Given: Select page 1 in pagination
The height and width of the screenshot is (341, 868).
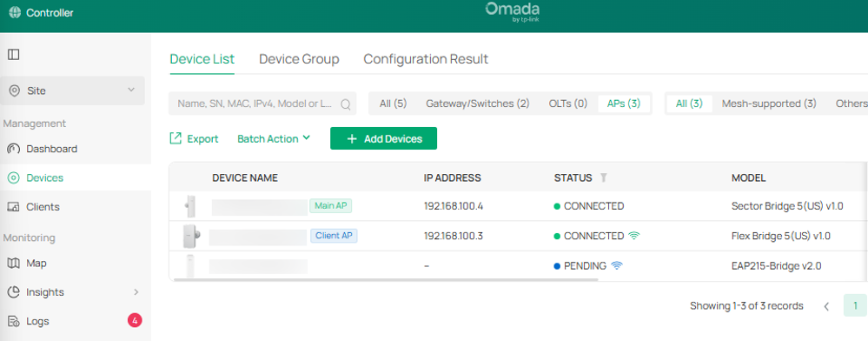Looking at the screenshot, I should (855, 305).
